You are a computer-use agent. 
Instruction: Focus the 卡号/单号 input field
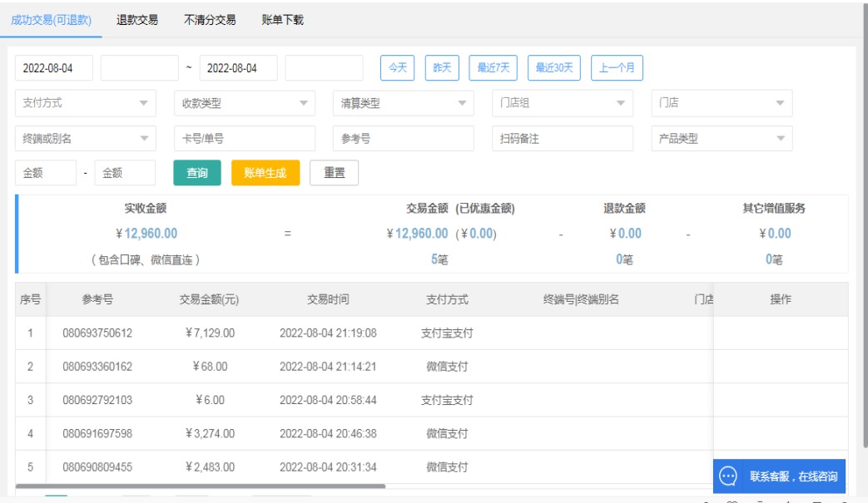(x=245, y=139)
